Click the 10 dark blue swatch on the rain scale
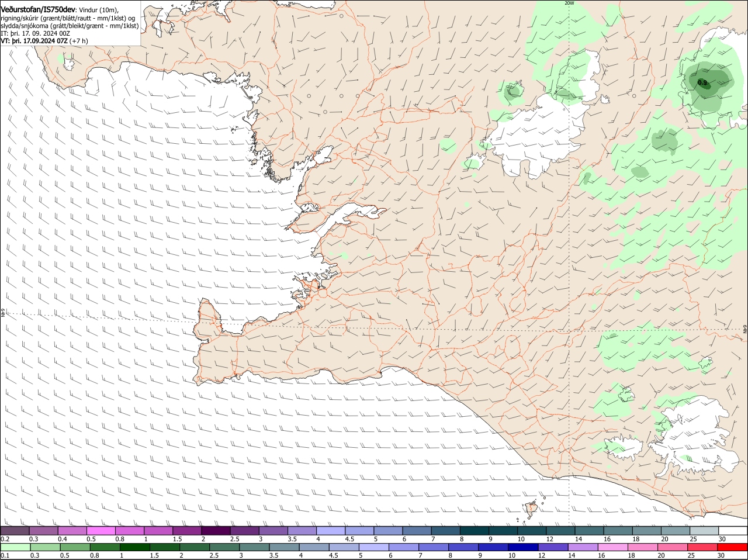Viewport: 748px width, 560px height. [x=524, y=547]
